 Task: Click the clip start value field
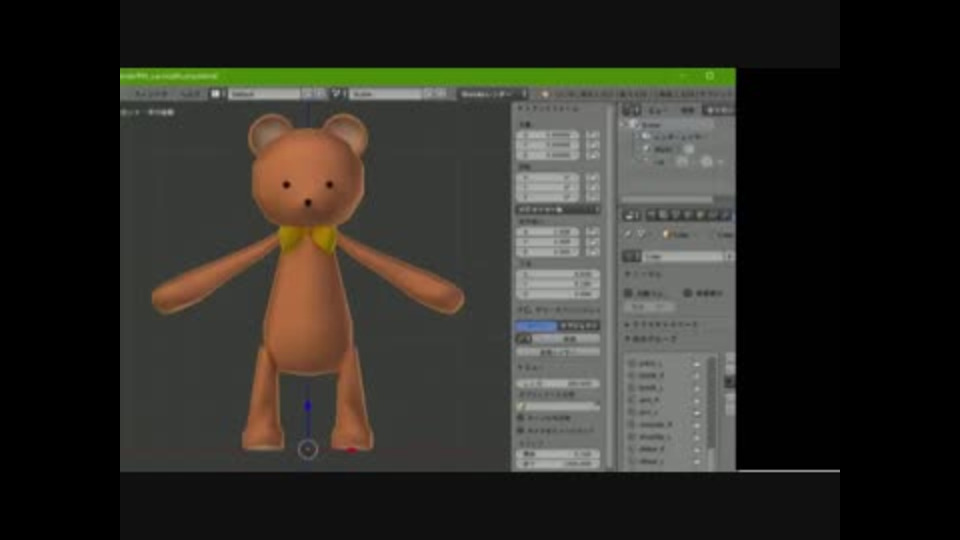click(558, 454)
